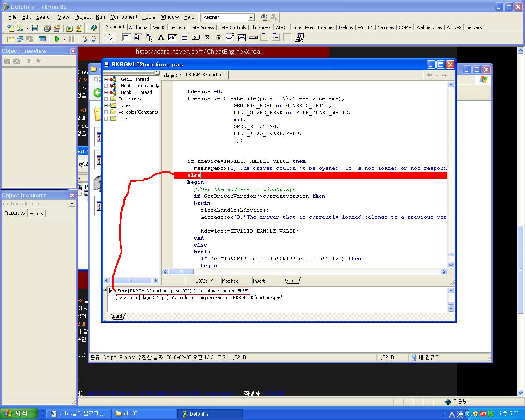Click the Build tab in messages pane
This screenshot has height=420, width=525.
(x=117, y=316)
